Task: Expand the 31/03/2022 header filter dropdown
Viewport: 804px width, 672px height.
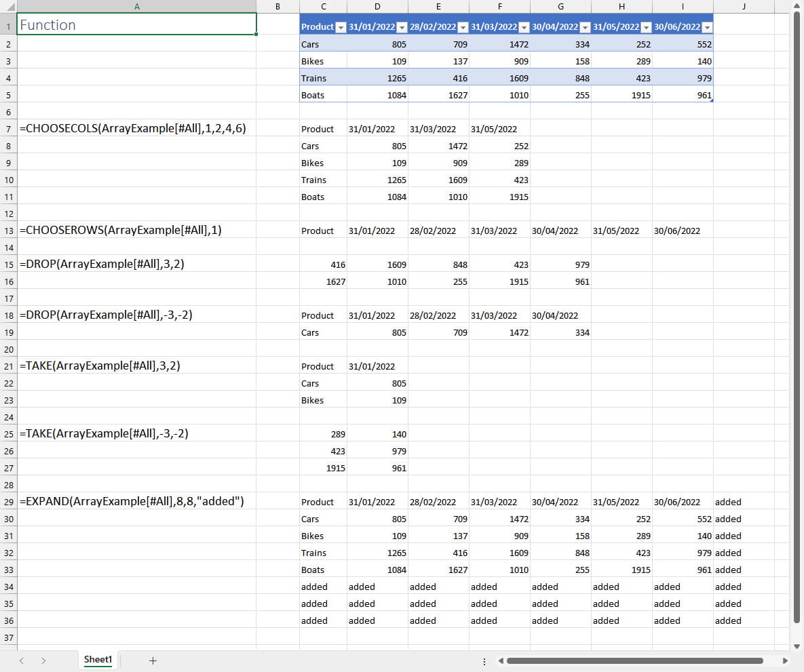Action: pyautogui.click(x=523, y=27)
